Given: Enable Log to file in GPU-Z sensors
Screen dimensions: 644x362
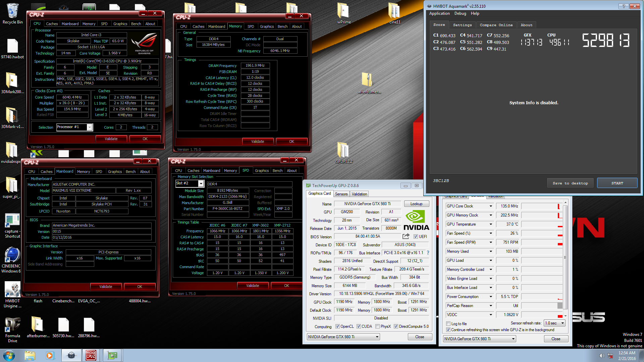Looking at the screenshot, I should click(448, 324).
